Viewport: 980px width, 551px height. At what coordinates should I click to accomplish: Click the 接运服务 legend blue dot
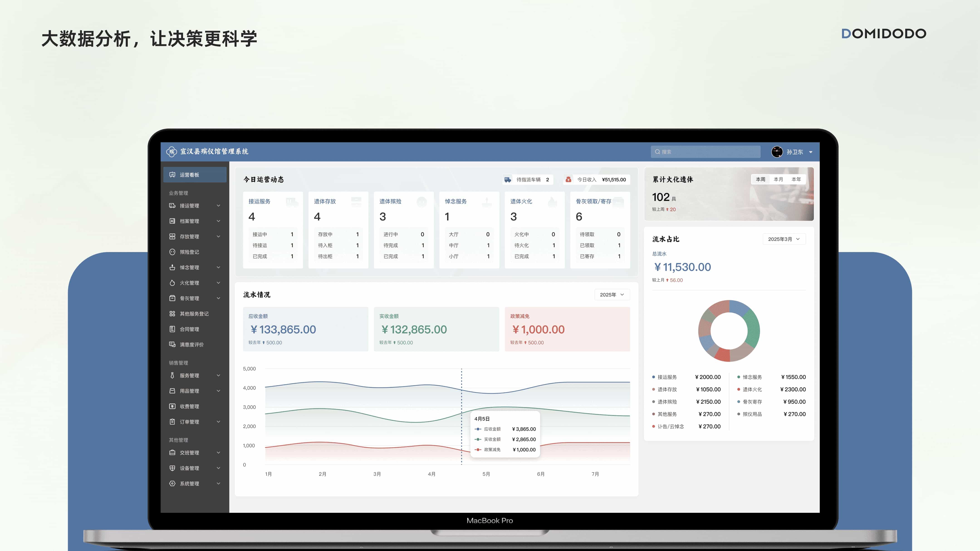(x=654, y=377)
